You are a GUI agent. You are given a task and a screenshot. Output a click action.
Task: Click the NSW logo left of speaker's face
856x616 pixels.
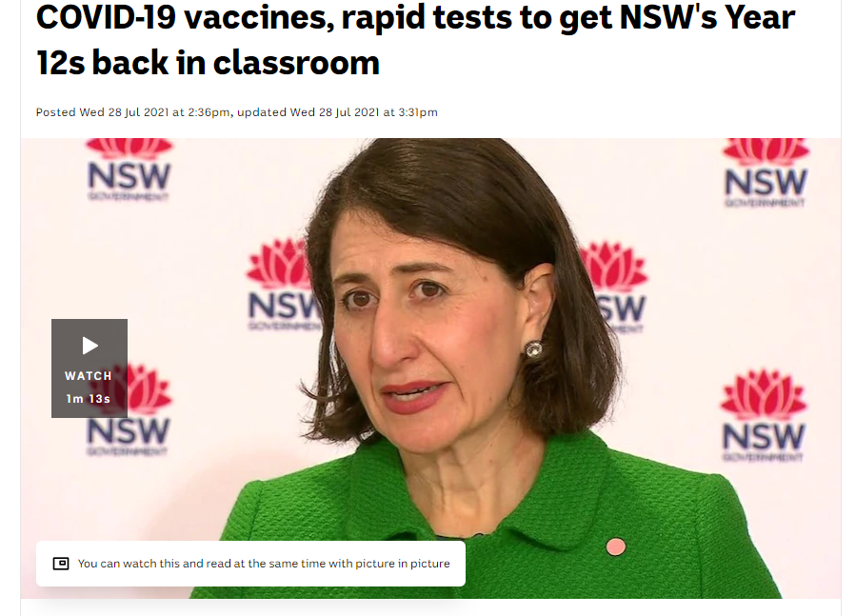pos(284,285)
